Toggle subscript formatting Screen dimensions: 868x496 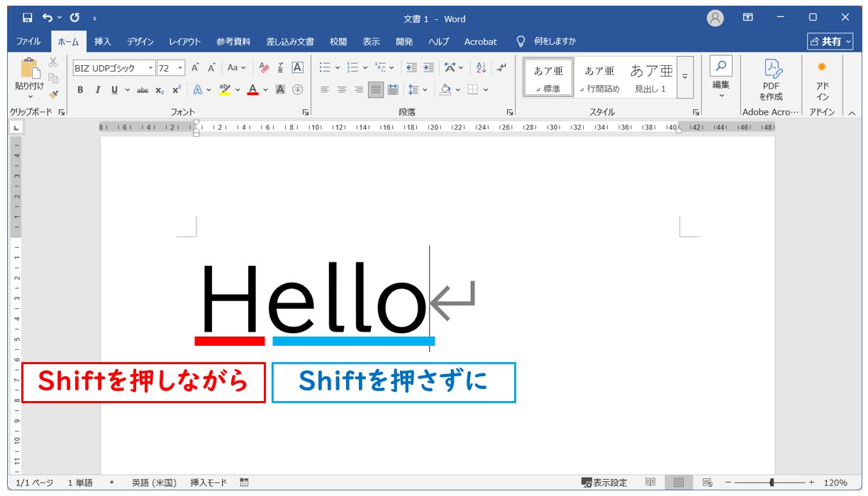[x=160, y=90]
